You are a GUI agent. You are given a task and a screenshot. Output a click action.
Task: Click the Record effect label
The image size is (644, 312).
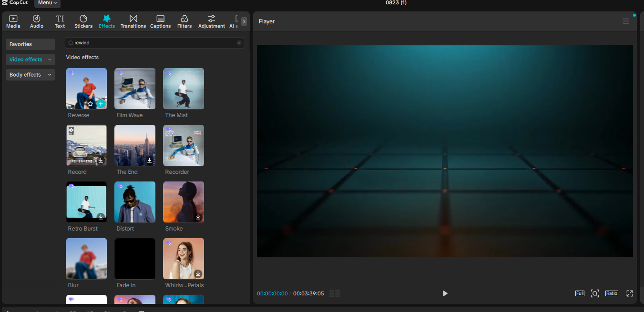coord(77,172)
